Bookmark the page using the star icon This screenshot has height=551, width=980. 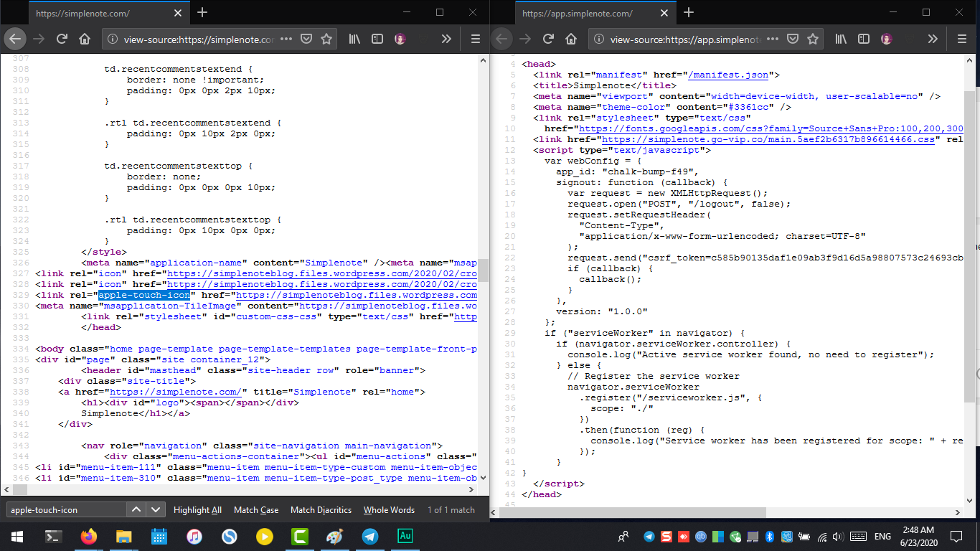click(326, 40)
